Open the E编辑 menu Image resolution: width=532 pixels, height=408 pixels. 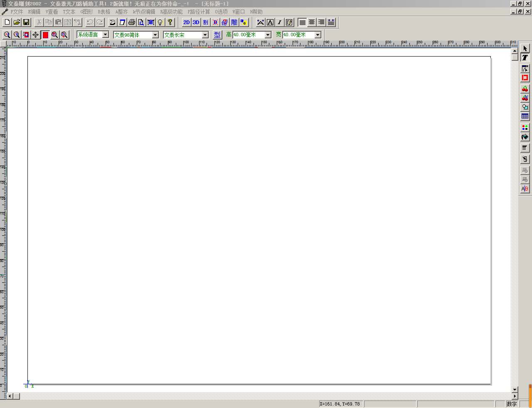coord(34,12)
